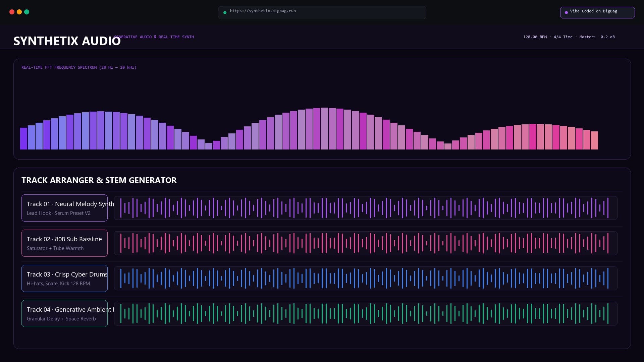Click the Real-Time FFT Frequency Spectrum label

coord(79,67)
